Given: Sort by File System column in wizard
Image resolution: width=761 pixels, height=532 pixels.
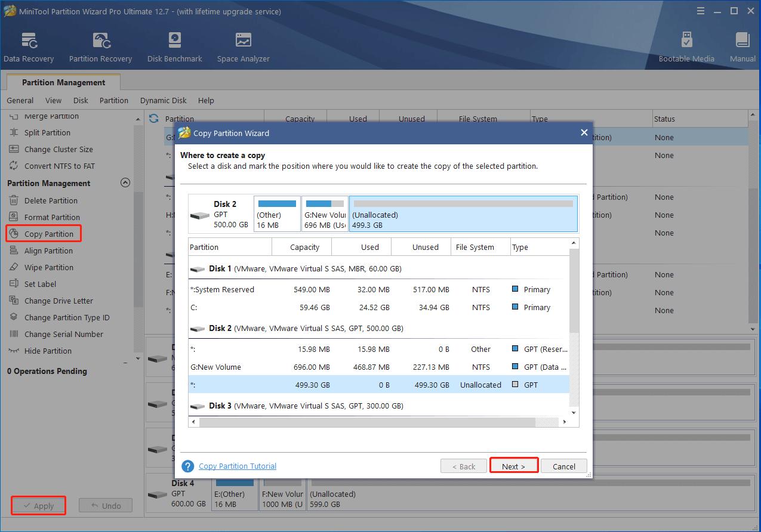Looking at the screenshot, I should [x=480, y=247].
